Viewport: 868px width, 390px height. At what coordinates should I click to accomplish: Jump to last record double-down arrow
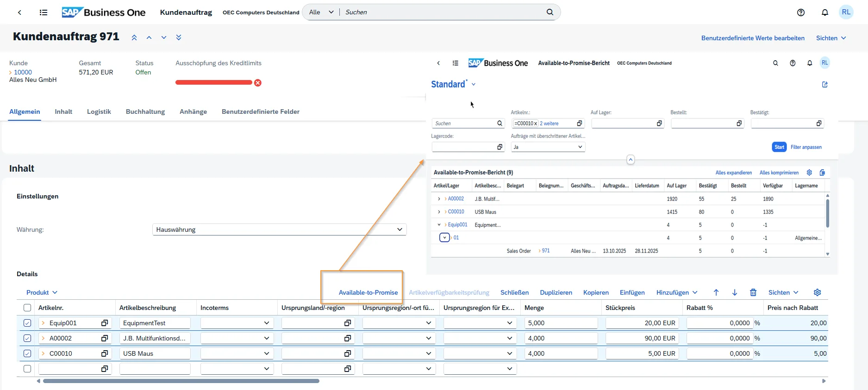179,37
